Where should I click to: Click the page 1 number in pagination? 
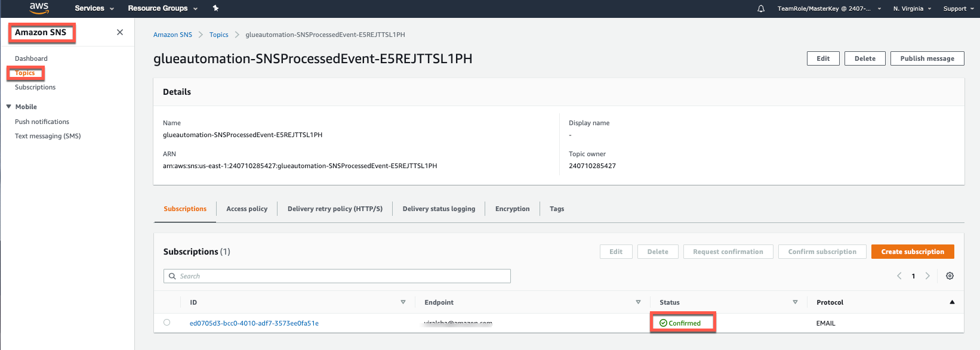(913, 276)
